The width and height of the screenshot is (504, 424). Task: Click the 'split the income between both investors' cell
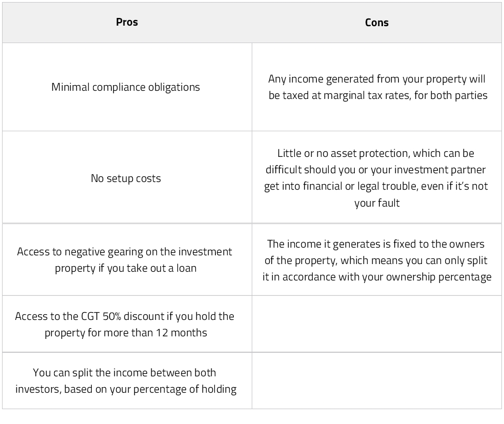coord(127,380)
